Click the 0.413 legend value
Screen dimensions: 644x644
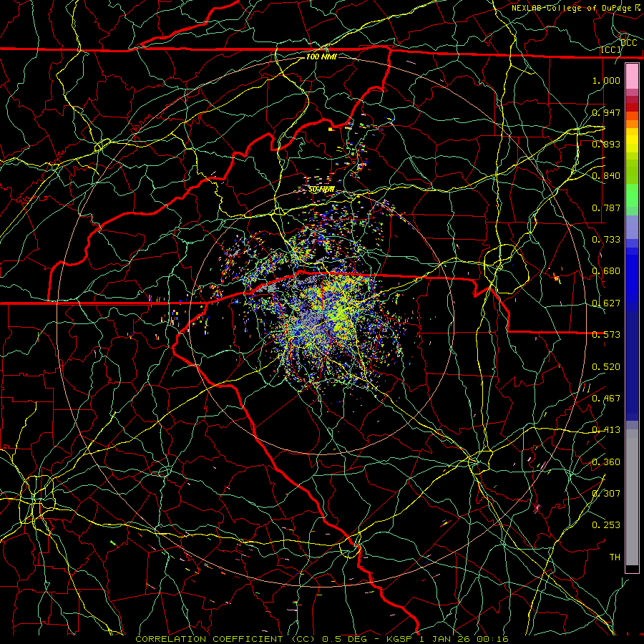pyautogui.click(x=606, y=429)
